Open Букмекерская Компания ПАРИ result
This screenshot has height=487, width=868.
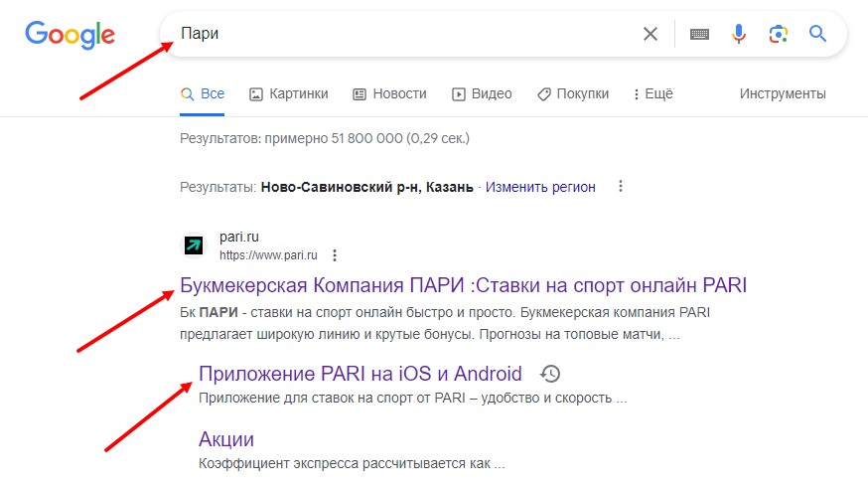(x=464, y=285)
